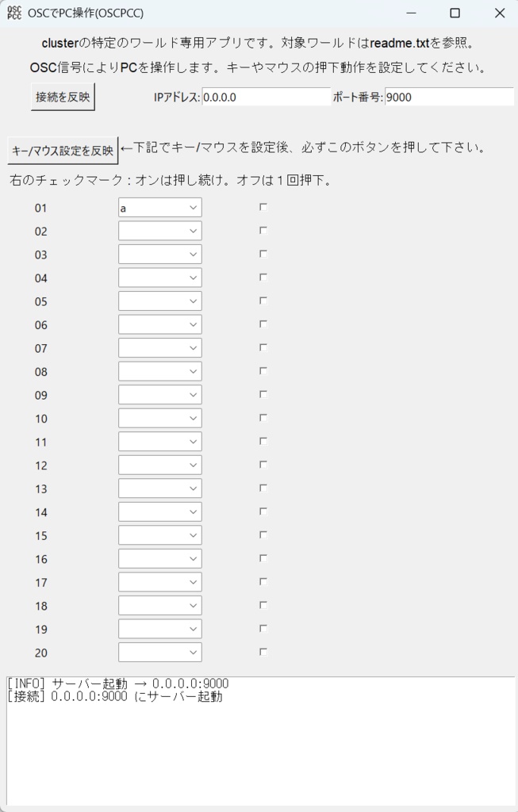Toggle the hold checkbox for row 16
This screenshot has width=518, height=812.
[263, 558]
